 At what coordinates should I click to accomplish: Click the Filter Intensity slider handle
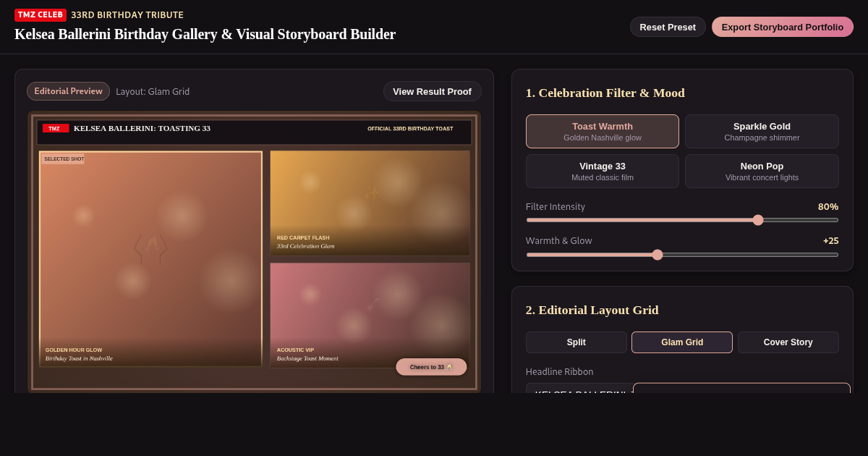758,220
